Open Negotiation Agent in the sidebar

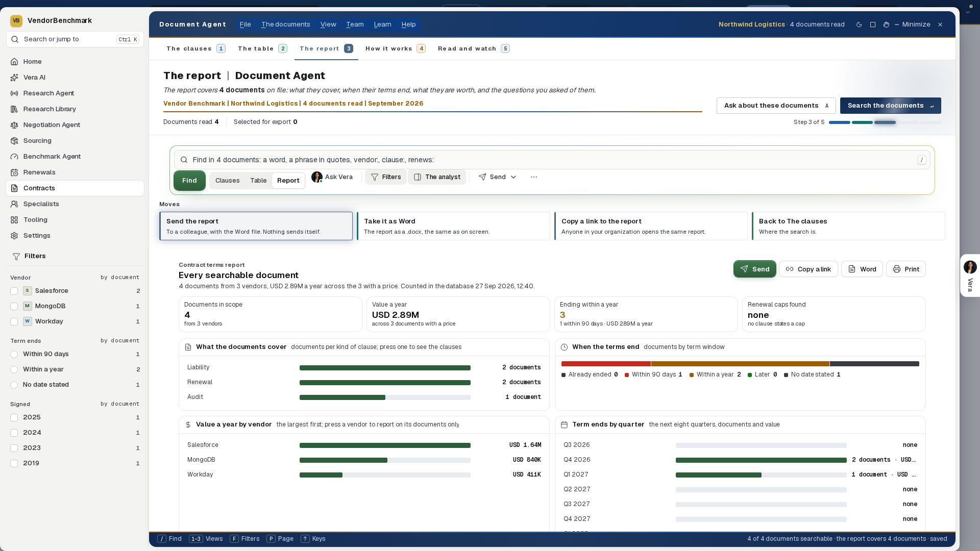75,124
